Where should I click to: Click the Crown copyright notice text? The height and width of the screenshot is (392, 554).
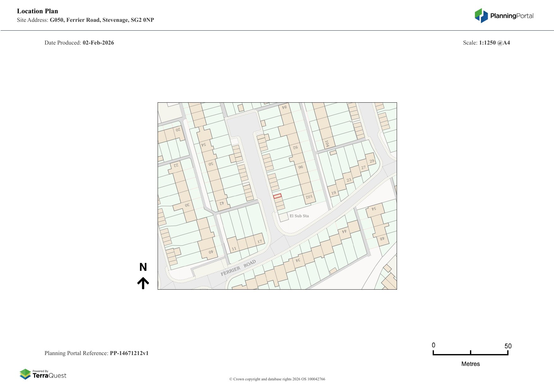[x=277, y=379]
